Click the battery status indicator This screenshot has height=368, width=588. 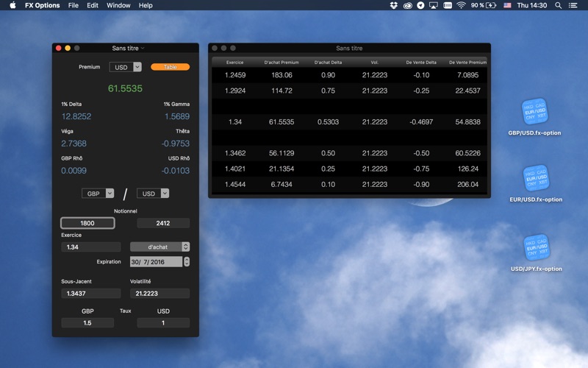[484, 5]
